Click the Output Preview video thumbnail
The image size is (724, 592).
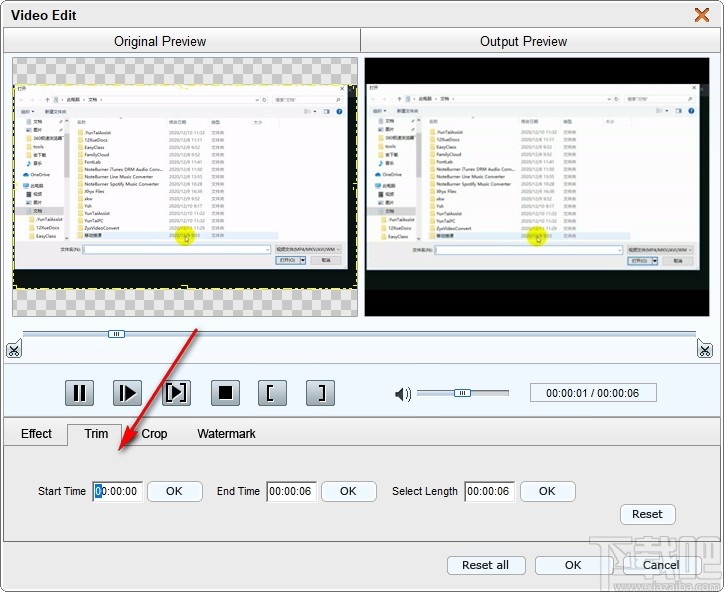[537, 187]
